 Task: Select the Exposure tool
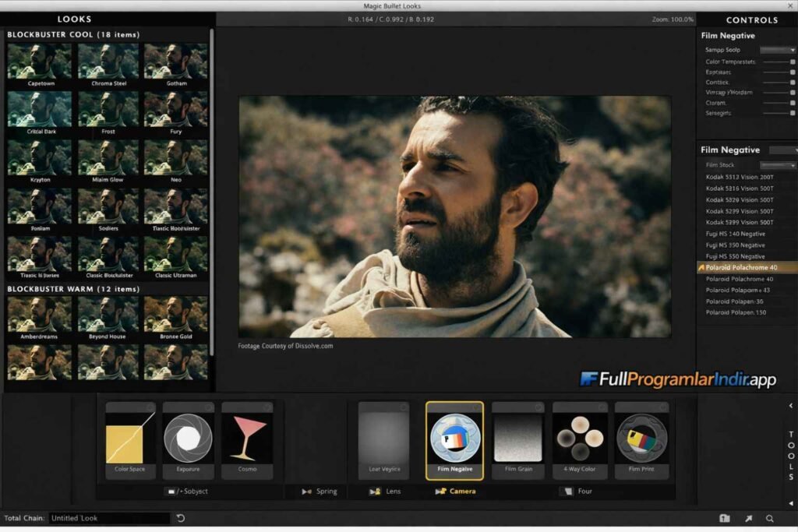click(x=188, y=440)
